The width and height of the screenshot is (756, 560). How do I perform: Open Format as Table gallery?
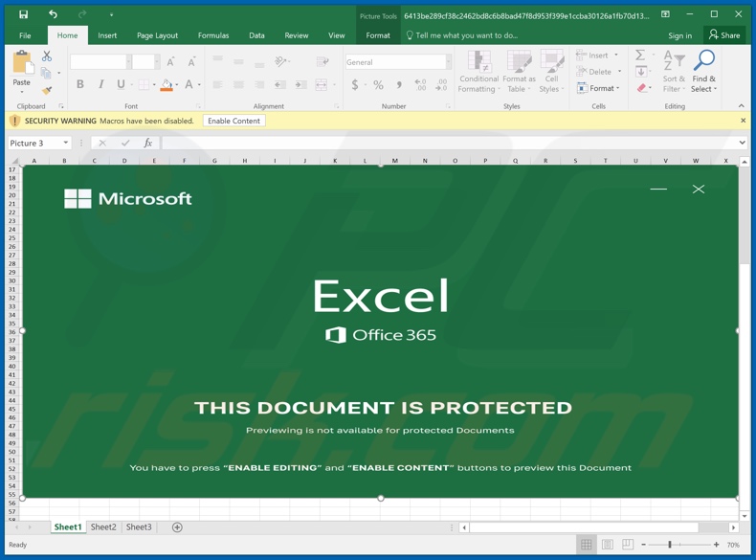tap(519, 72)
